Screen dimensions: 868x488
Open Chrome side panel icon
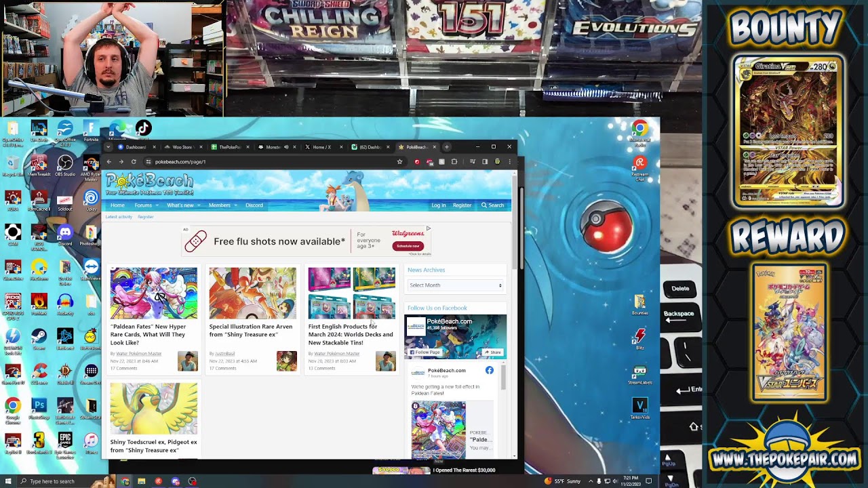pos(485,161)
